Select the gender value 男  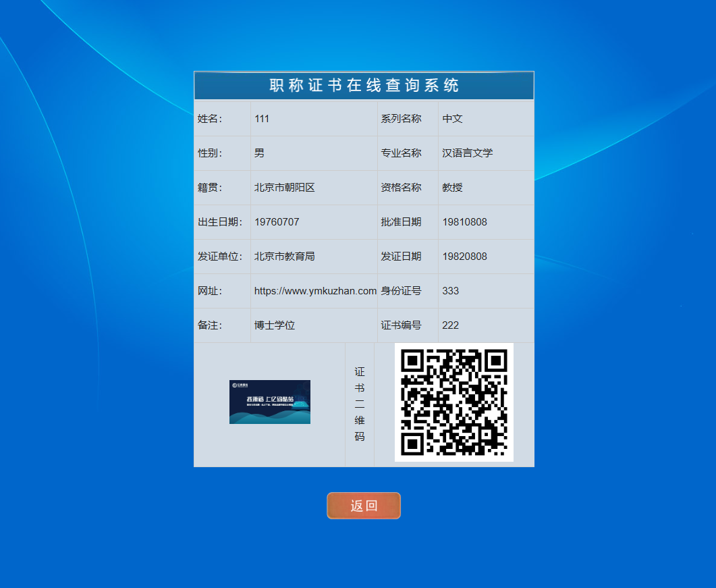pyautogui.click(x=260, y=153)
